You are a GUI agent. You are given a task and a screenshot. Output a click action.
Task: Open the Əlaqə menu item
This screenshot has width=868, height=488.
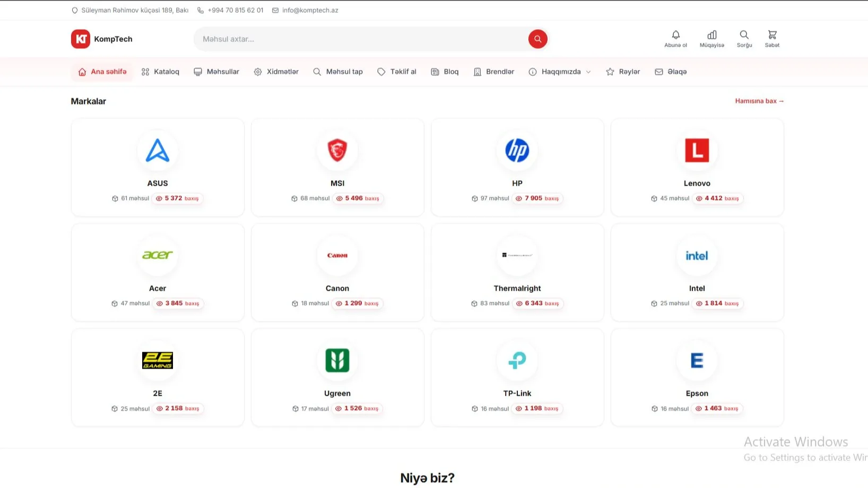click(x=671, y=72)
